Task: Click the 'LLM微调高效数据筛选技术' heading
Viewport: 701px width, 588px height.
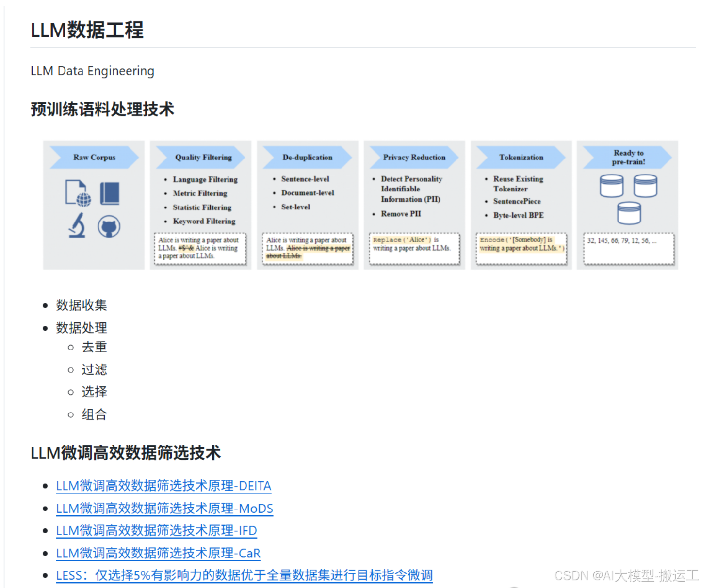Action: coord(125,452)
